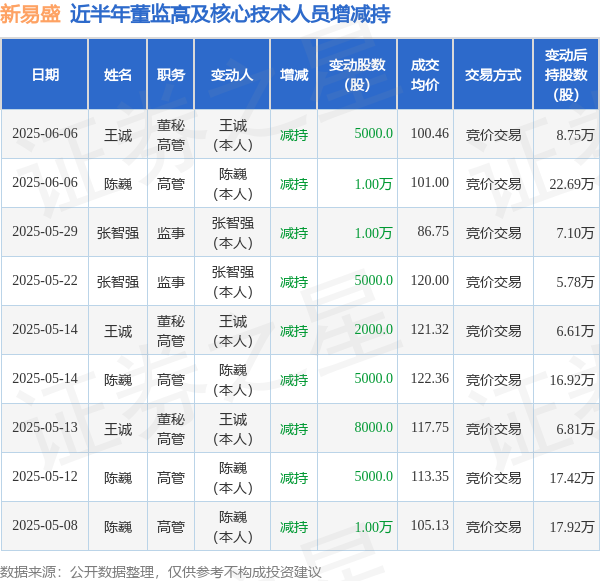600x581 pixels.
Task: Click price 113.35 cell
Action: [x=430, y=477]
